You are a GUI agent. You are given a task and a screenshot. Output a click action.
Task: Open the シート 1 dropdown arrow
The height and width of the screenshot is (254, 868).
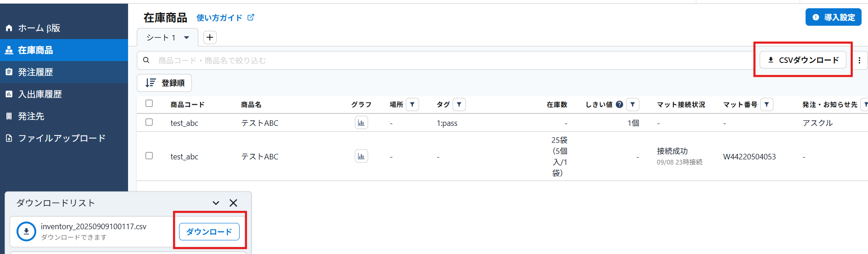point(186,38)
